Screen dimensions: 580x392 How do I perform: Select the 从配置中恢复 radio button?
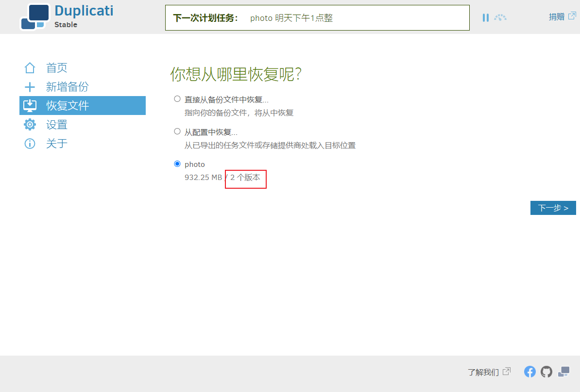[177, 131]
